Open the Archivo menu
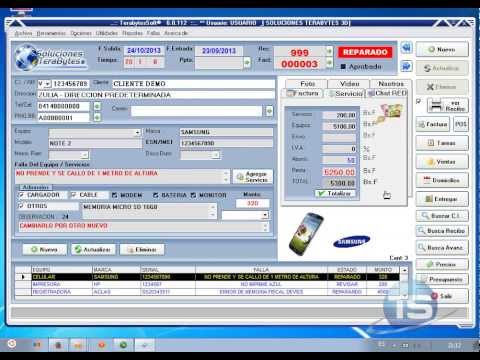This screenshot has width=480, height=360. 23,33
